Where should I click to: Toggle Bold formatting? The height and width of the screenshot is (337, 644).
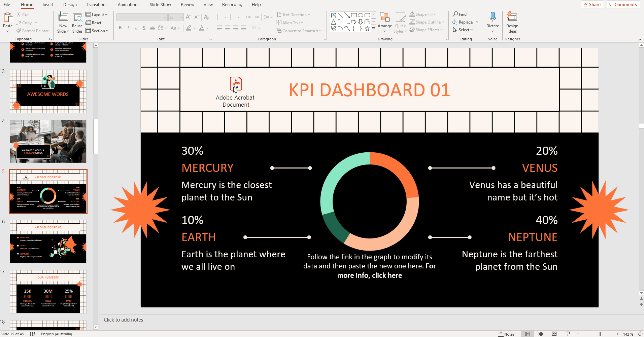point(120,28)
